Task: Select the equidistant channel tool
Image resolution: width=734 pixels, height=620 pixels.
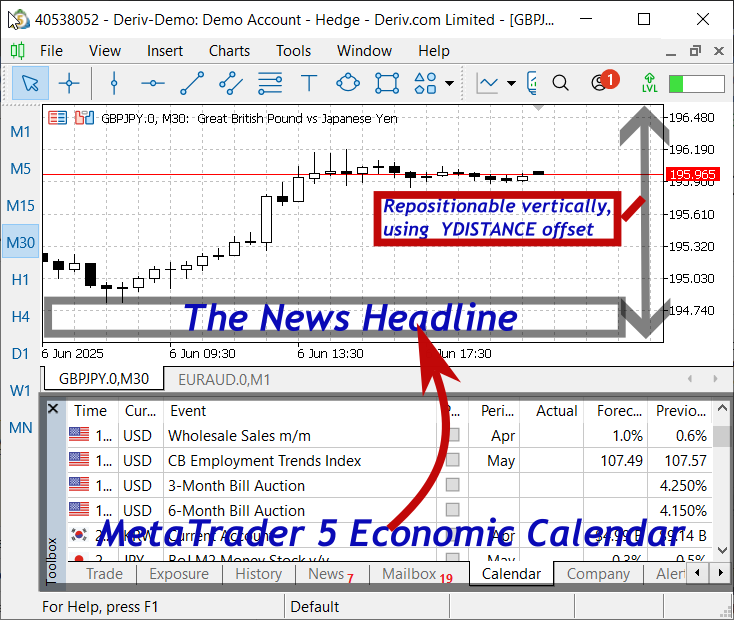Action: tap(231, 83)
